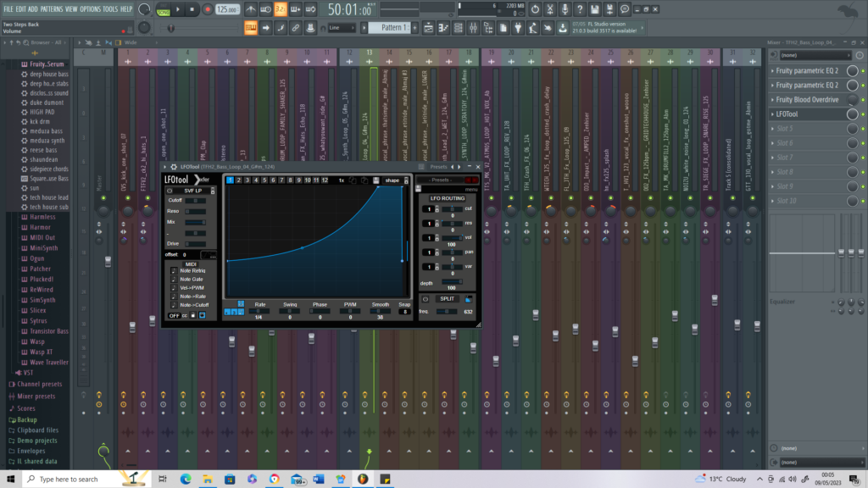Image resolution: width=868 pixels, height=488 pixels.
Task: Click the LFOTool graph save icon
Action: (376, 180)
